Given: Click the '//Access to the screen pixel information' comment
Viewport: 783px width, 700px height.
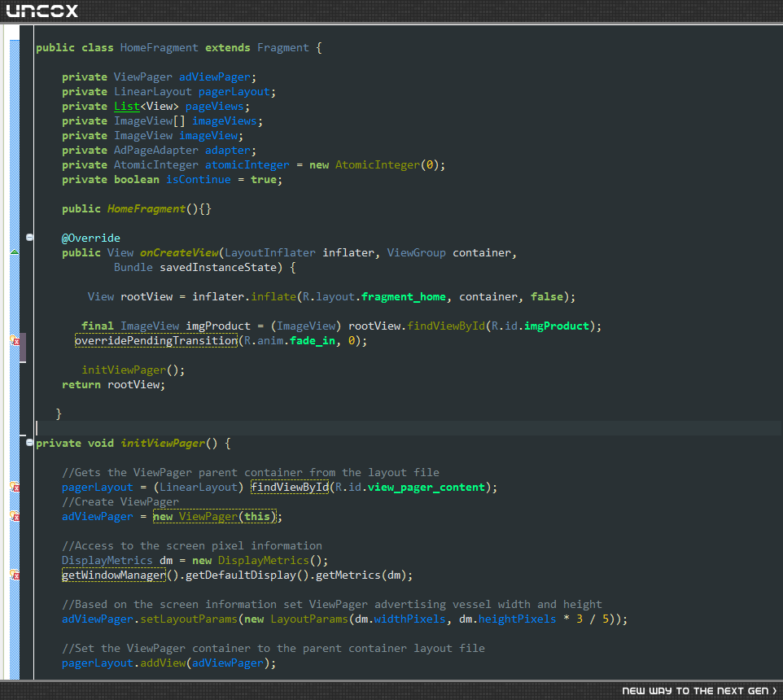Looking at the screenshot, I should tap(192, 545).
